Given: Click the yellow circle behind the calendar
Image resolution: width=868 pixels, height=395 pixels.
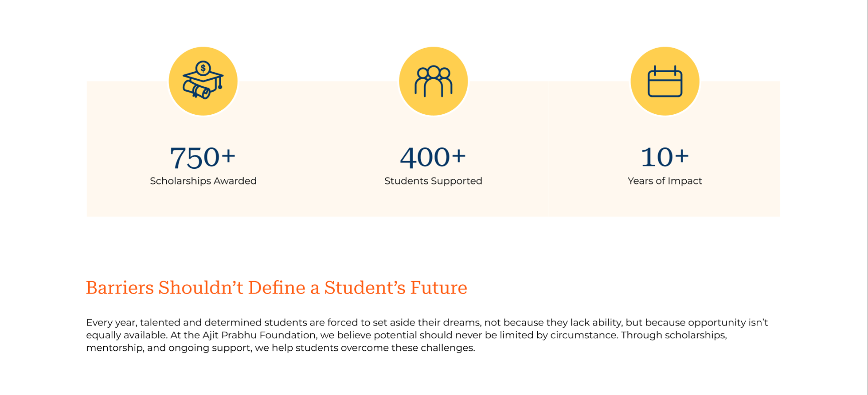Looking at the screenshot, I should 665,81.
